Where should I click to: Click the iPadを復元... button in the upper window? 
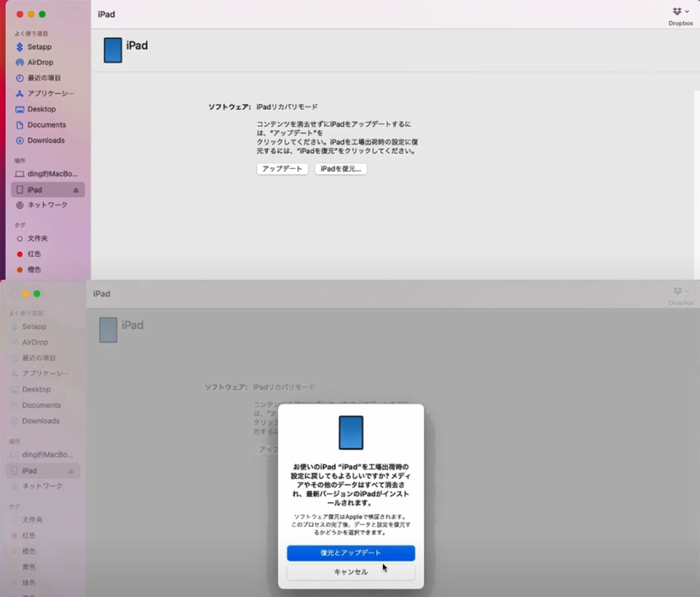(341, 169)
